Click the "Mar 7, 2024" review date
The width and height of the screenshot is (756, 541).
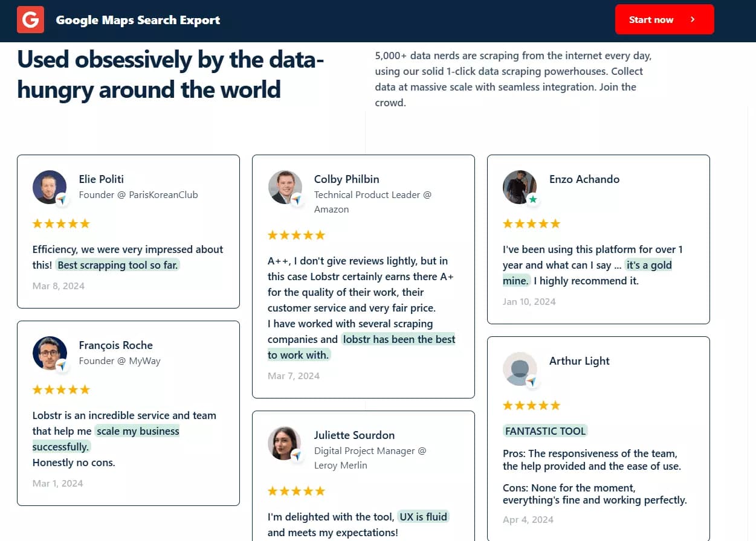point(294,376)
